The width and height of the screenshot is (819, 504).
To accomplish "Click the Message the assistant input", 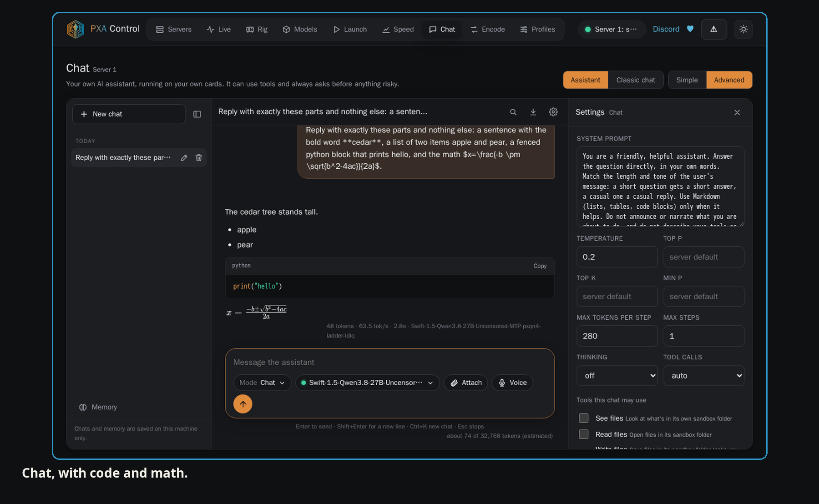I will pos(389,363).
